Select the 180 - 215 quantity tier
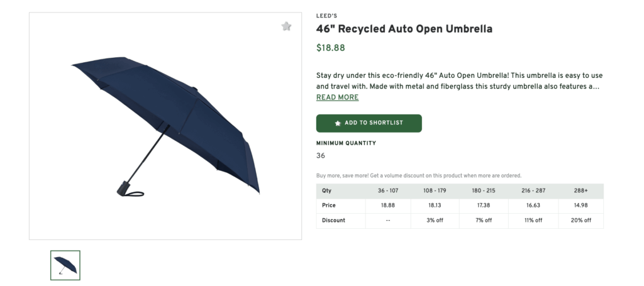 [484, 190]
